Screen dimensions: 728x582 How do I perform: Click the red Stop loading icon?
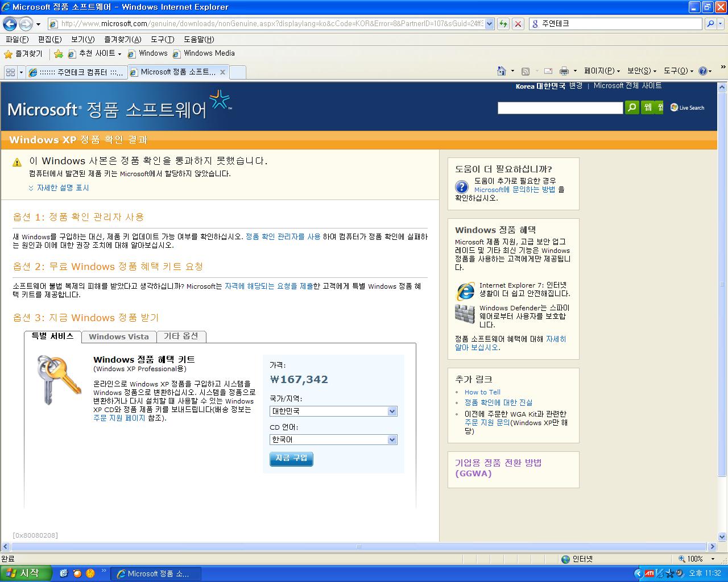(518, 24)
